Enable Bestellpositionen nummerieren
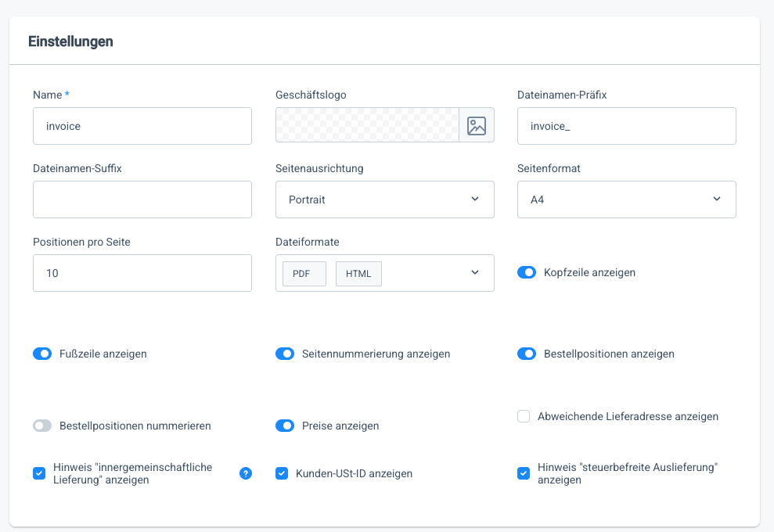 pos(42,426)
